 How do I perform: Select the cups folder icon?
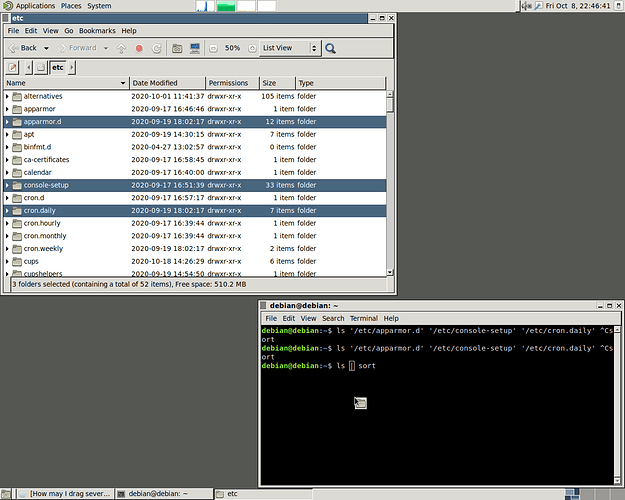pyautogui.click(x=17, y=262)
